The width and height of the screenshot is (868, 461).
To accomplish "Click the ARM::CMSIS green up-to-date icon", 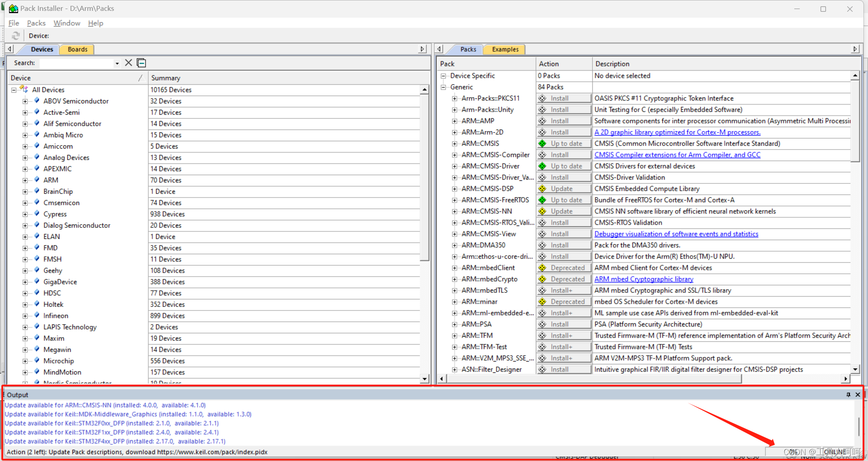I will click(x=542, y=144).
